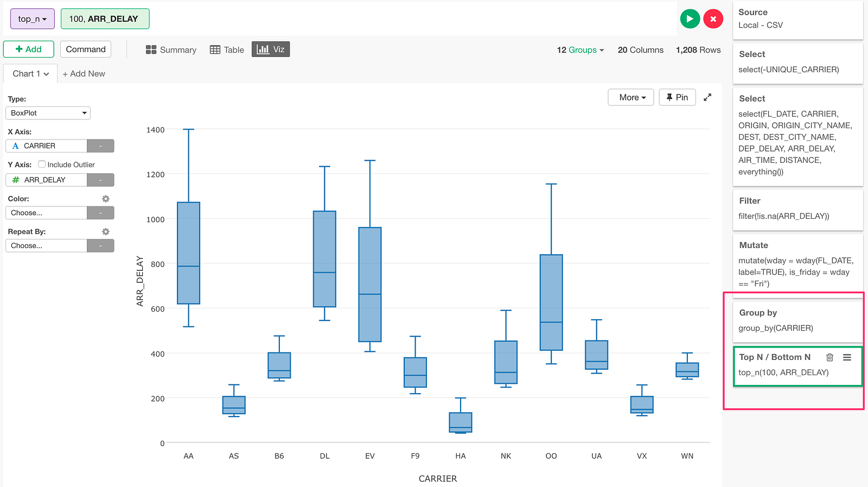Viewport: 868px width, 487px height.
Task: Remove ARR_DELAY from Y Axis
Action: coord(100,180)
